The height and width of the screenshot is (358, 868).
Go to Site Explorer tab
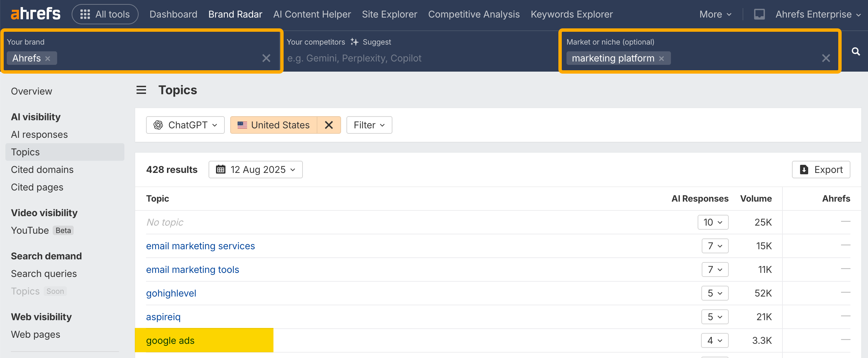pyautogui.click(x=389, y=14)
